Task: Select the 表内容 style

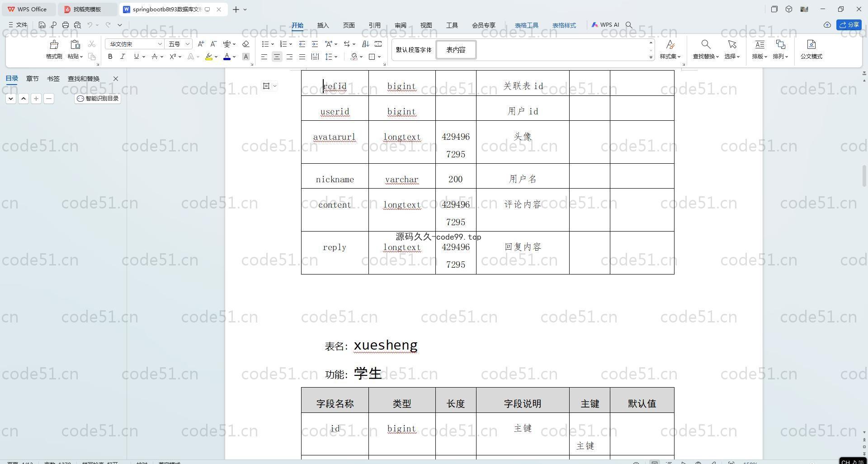Action: pyautogui.click(x=456, y=50)
